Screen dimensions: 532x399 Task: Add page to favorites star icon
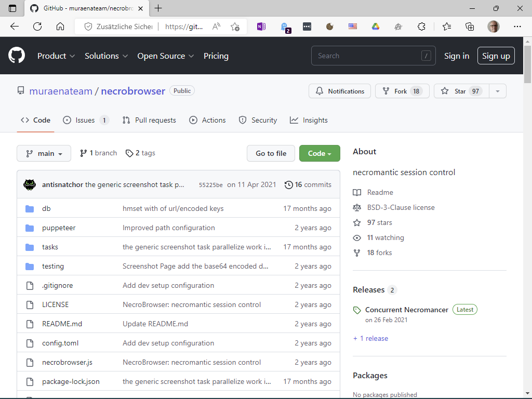click(235, 26)
